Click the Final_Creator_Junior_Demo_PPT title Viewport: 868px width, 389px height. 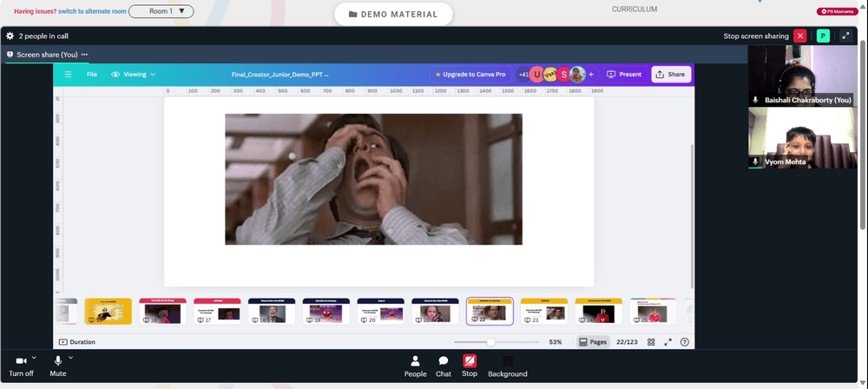(280, 75)
